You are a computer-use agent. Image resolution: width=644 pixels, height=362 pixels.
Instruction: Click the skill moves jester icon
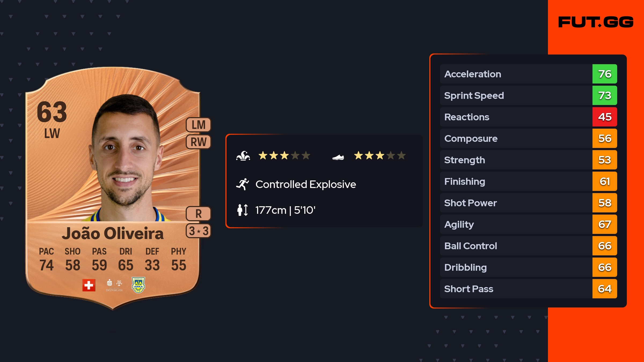point(243,156)
